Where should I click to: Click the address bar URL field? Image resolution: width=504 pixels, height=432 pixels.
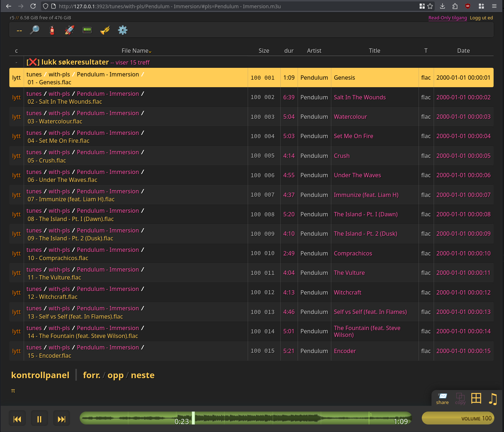[237, 6]
